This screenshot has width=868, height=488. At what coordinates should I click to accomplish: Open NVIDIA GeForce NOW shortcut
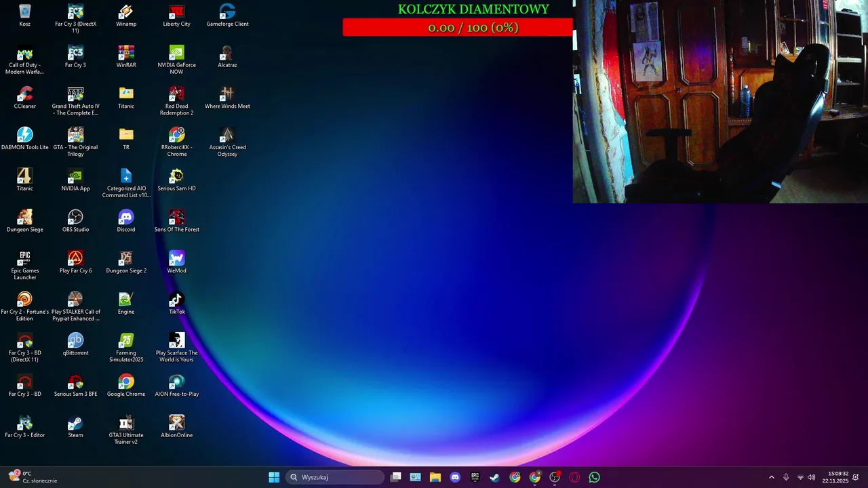(x=176, y=60)
